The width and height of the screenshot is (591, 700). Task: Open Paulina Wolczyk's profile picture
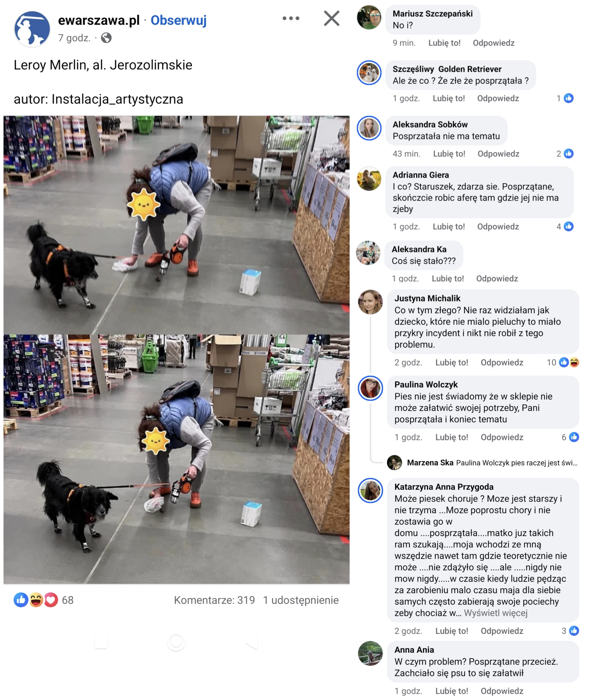click(370, 388)
